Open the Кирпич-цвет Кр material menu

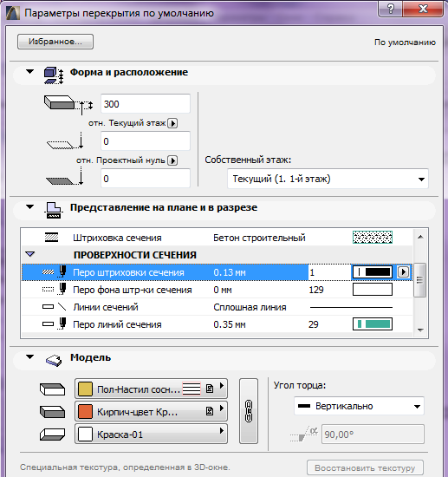point(151,411)
